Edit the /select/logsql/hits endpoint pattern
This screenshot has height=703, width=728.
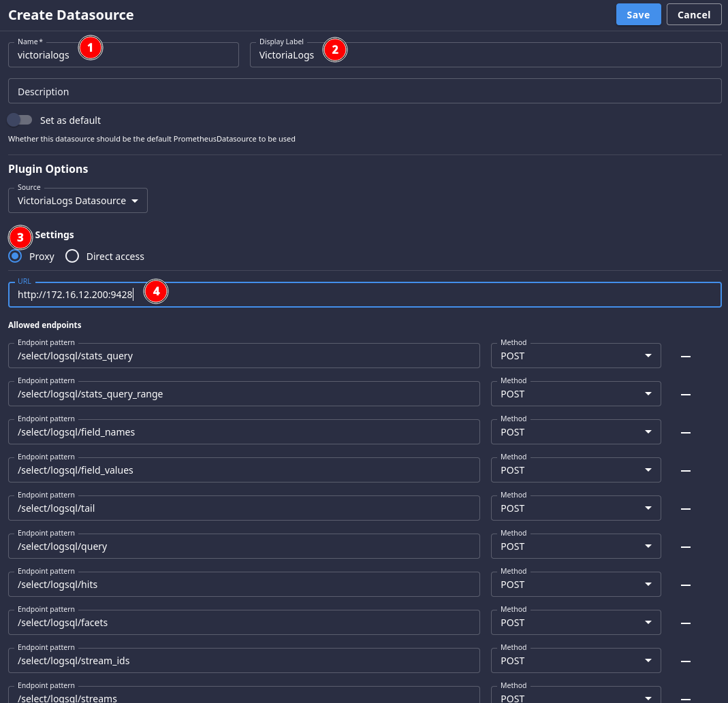244,584
